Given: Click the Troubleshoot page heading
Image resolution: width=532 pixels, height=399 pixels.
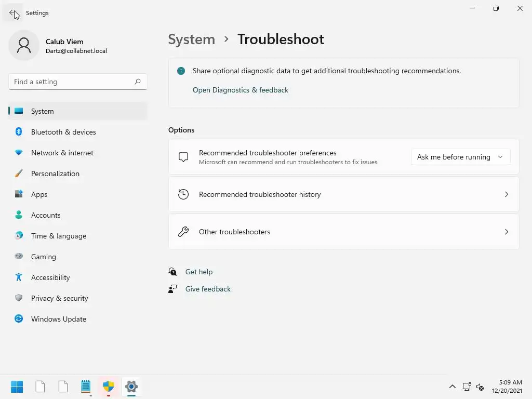Looking at the screenshot, I should coord(281,39).
